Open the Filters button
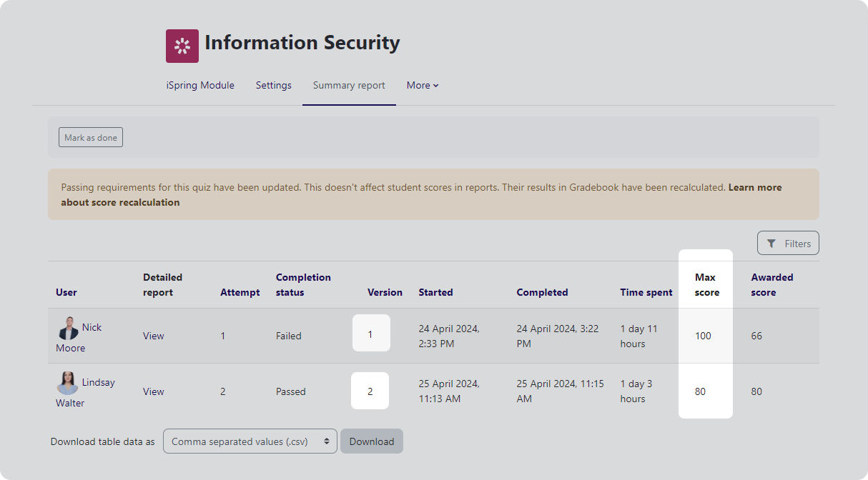Screen dimensions: 868x480 pyautogui.click(x=788, y=244)
